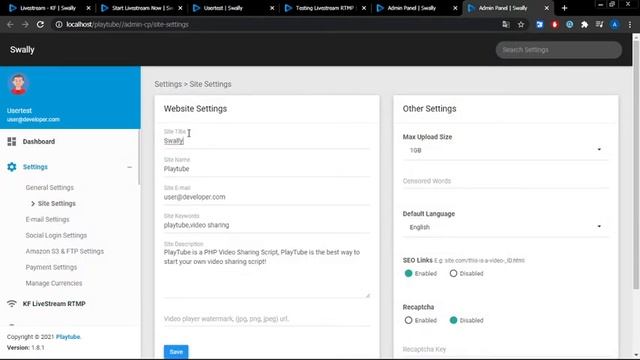
Task: Open E-mail Settings in sidebar
Action: [47, 220]
